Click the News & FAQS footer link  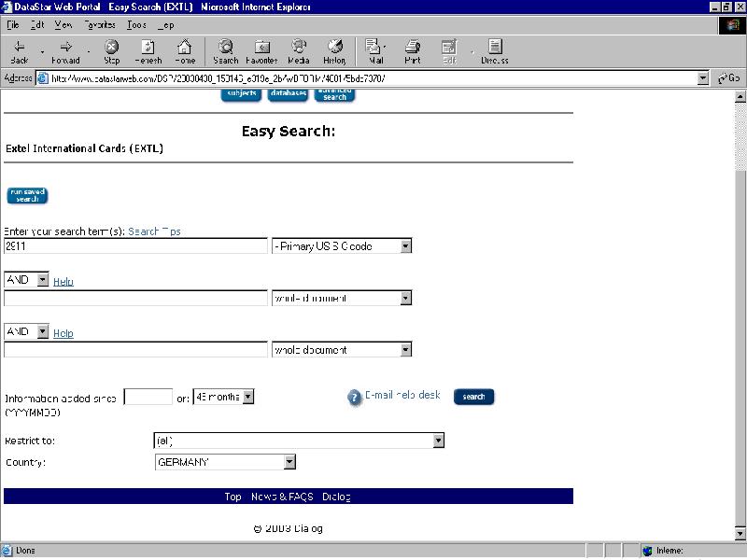click(x=282, y=497)
